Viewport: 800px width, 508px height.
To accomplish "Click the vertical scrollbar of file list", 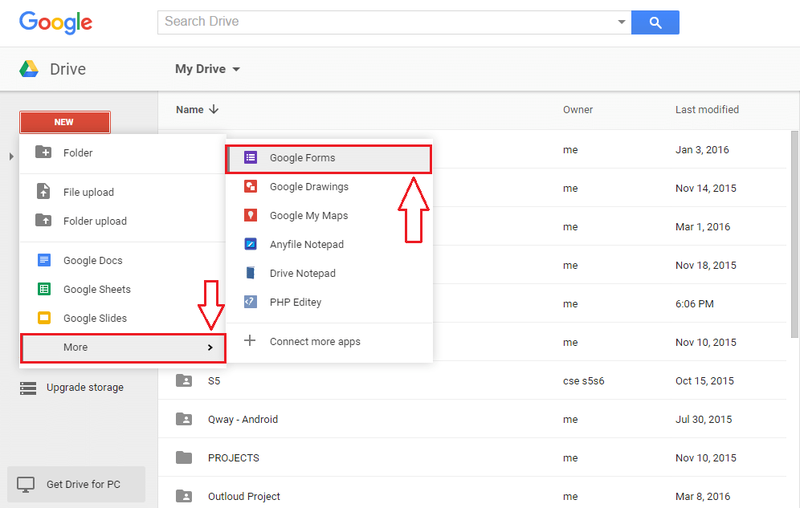I will 794,235.
